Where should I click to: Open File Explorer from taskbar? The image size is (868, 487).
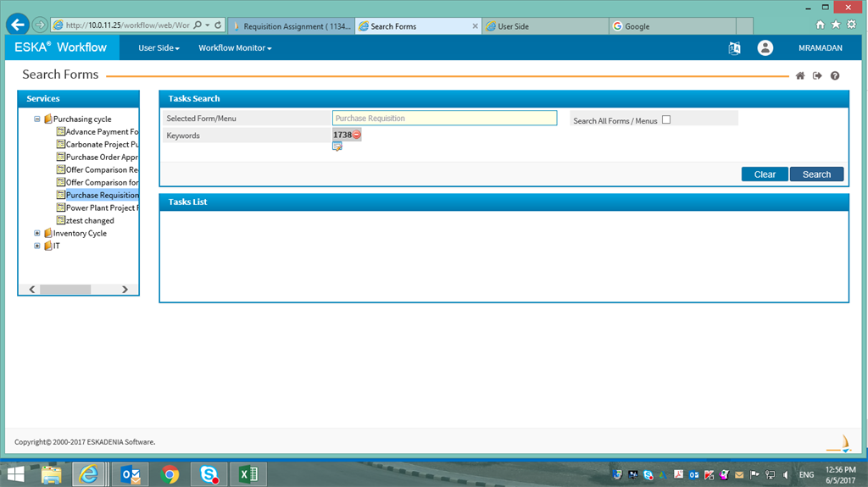pos(51,474)
